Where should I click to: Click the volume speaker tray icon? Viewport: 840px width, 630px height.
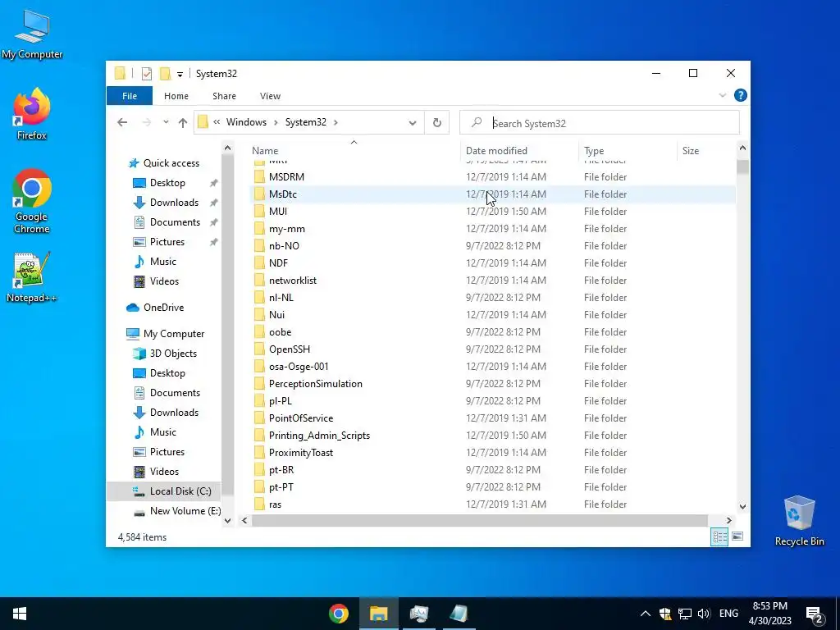(704, 614)
